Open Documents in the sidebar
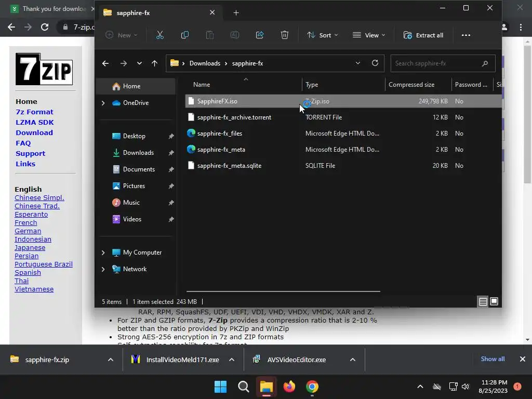Viewport: 532px width, 399px height. [x=139, y=169]
